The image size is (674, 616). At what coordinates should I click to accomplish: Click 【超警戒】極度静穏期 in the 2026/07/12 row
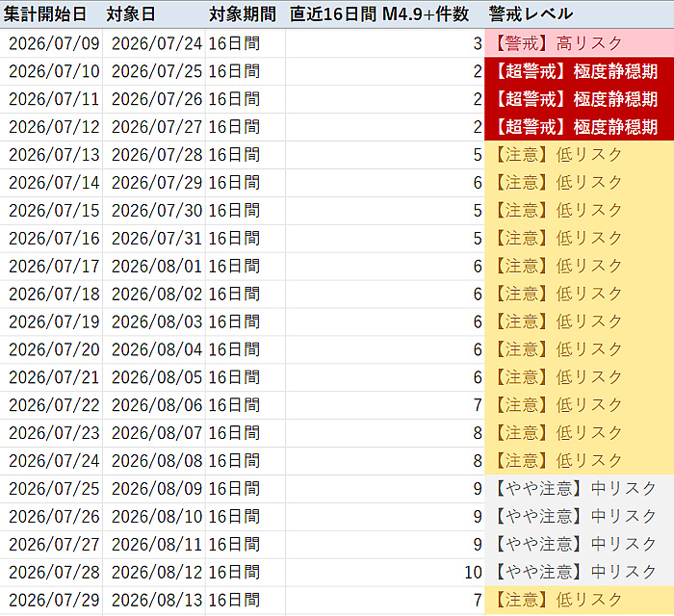579,127
